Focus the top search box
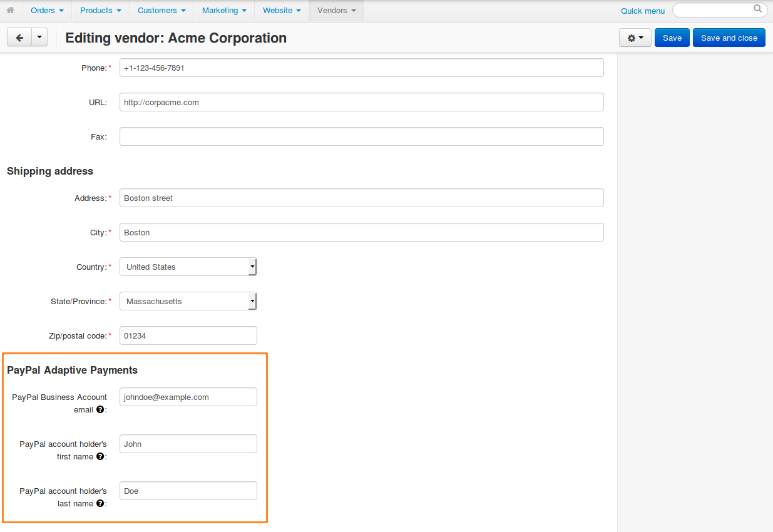The image size is (773, 532). (719, 10)
